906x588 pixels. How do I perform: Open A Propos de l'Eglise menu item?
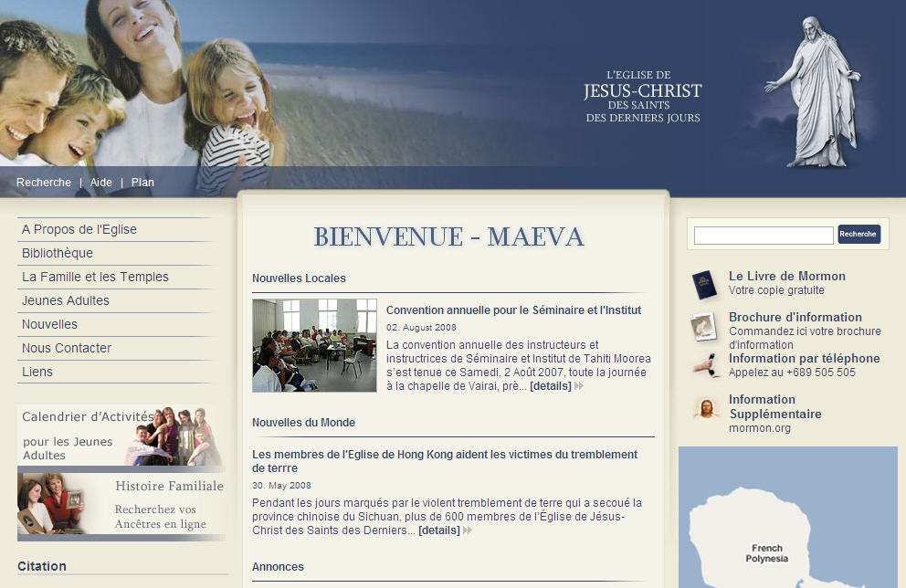pos(79,229)
